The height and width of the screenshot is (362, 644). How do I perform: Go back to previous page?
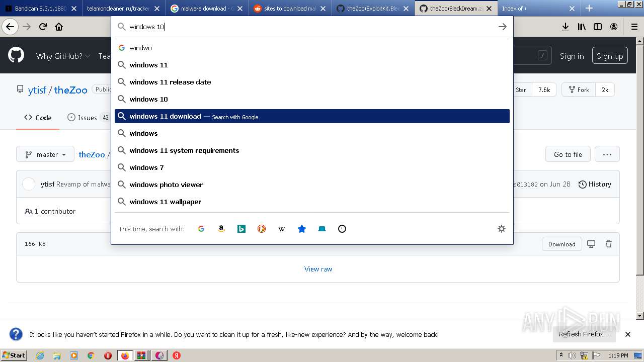point(10,27)
